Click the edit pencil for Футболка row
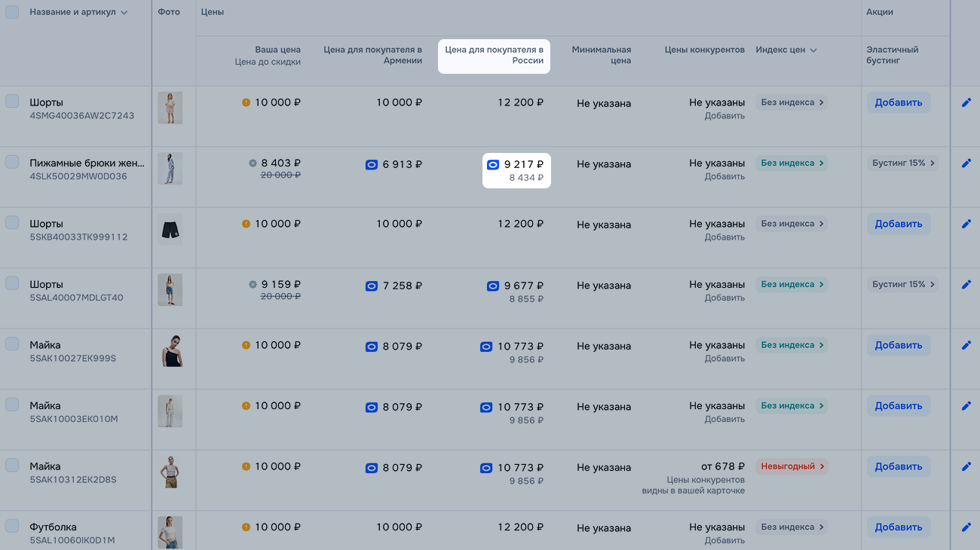 click(x=966, y=527)
